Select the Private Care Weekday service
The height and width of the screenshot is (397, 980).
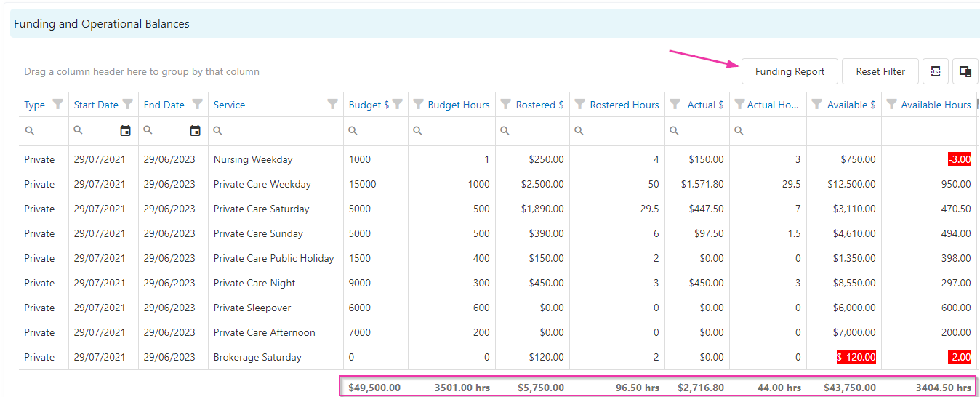click(262, 184)
